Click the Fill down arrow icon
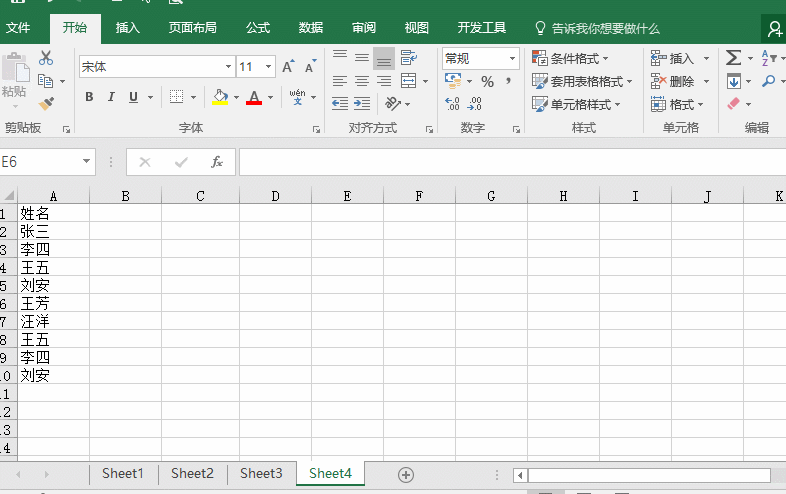Screen dimensions: 786x494 pos(734,81)
